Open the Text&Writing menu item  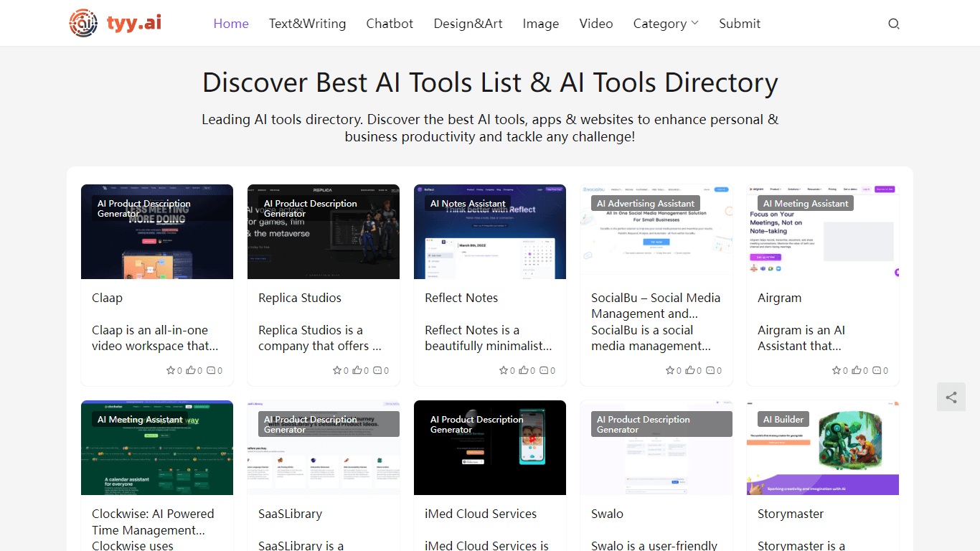[308, 24]
